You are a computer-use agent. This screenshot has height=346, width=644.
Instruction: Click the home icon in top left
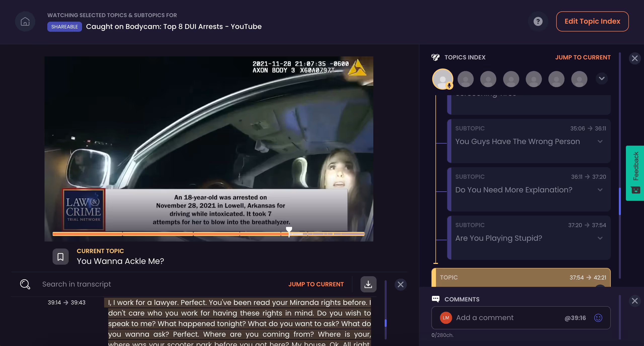click(x=25, y=21)
